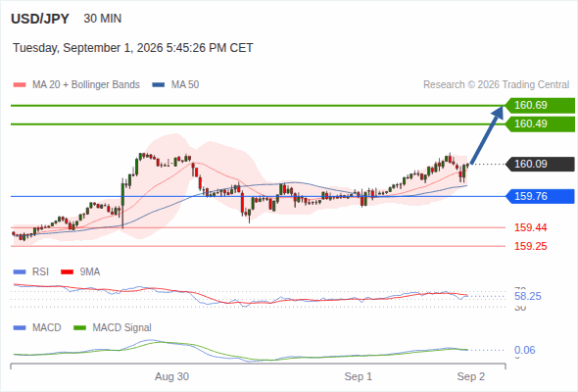Click the 159.44 support level label
Image resolution: width=578 pixels, height=392 pixels.
click(530, 227)
